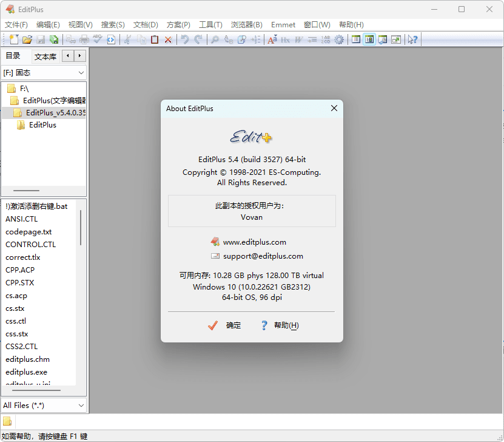
Task: Click the file list vertical scrollbar
Action: click(80, 228)
